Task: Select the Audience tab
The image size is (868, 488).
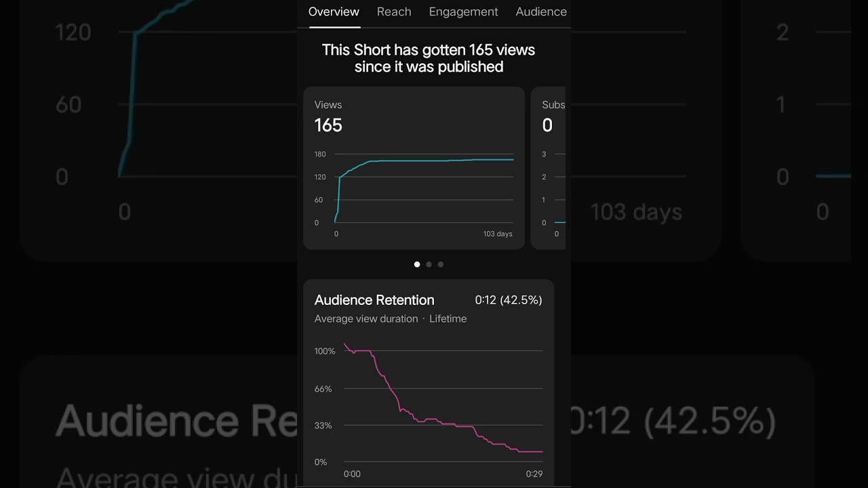Action: pos(540,12)
